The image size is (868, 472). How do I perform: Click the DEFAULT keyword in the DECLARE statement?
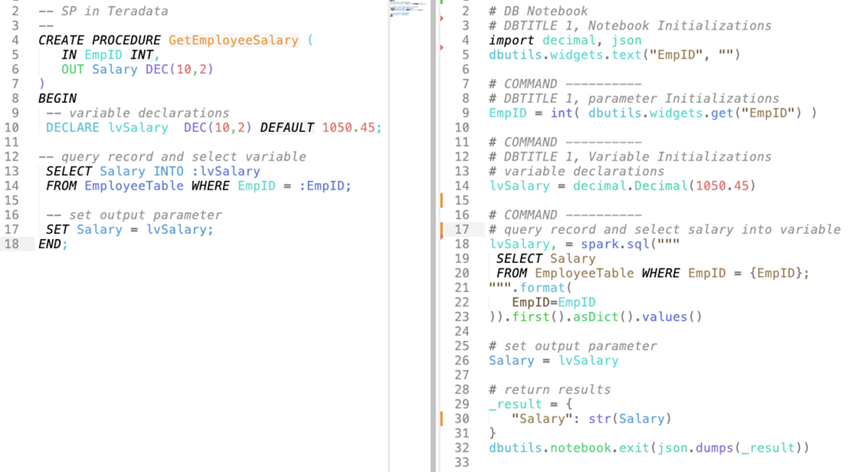click(287, 128)
